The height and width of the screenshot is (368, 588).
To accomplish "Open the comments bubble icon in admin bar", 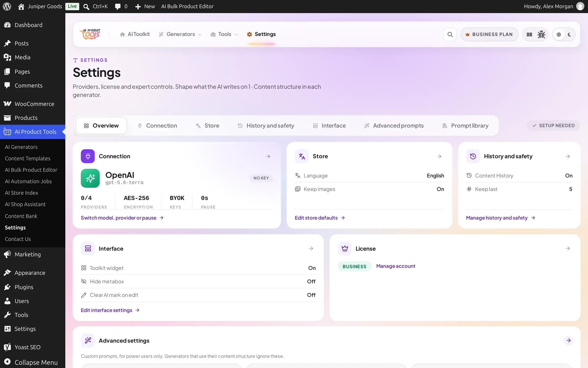I will pyautogui.click(x=118, y=7).
